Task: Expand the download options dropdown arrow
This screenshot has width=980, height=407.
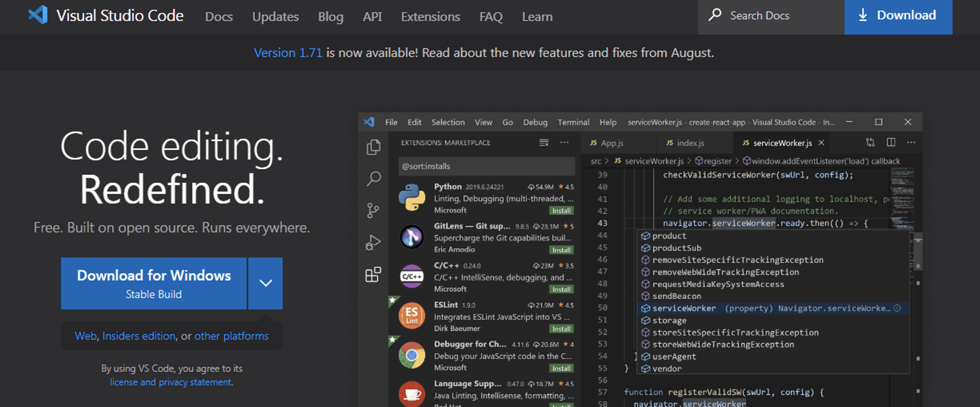Action: coord(265,283)
